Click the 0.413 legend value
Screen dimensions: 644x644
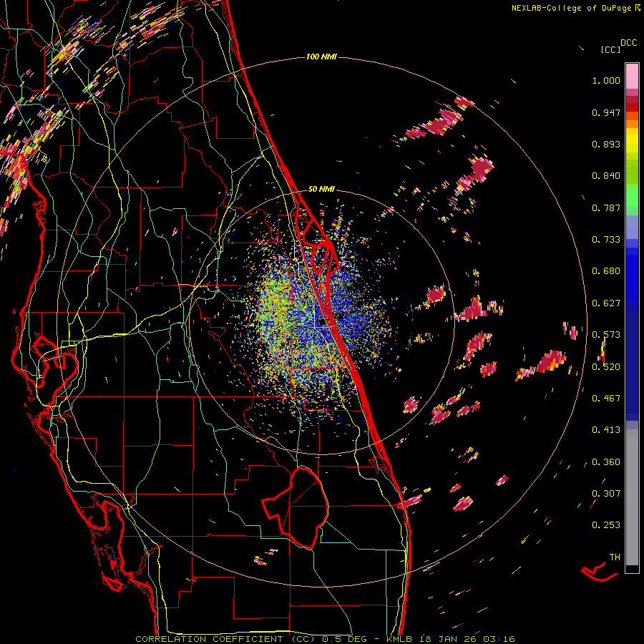[606, 430]
